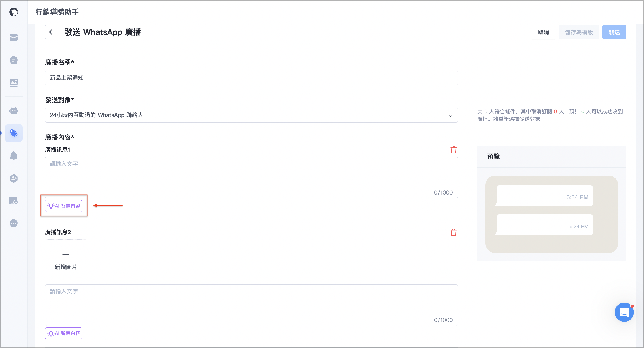The height and width of the screenshot is (348, 644).
Task: Click the 預覽 preview heading
Action: pos(493,157)
